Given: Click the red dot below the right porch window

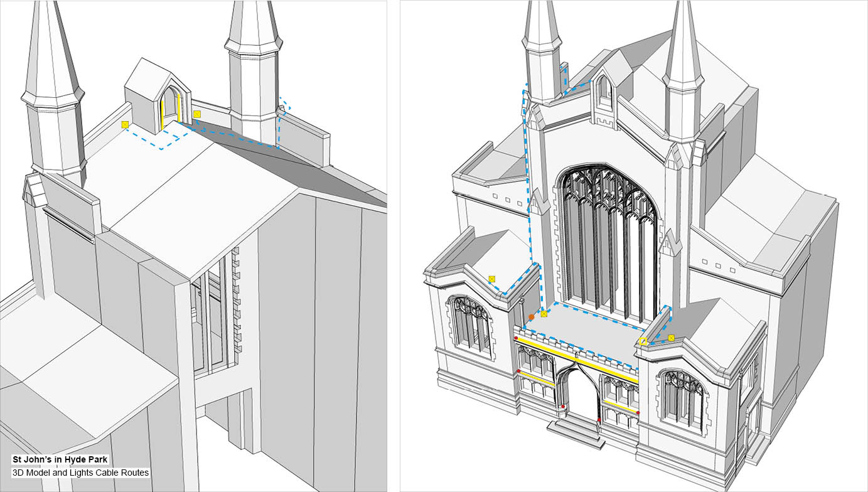Looking at the screenshot, I should tap(638, 412).
